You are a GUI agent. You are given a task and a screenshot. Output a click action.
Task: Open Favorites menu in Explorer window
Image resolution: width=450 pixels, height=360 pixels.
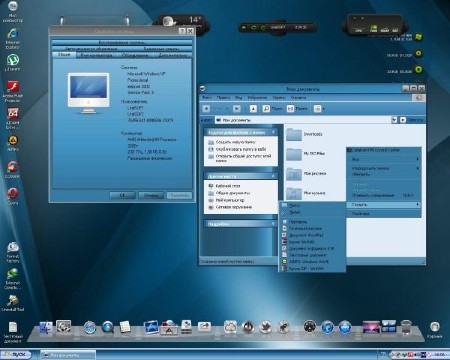pos(257,97)
